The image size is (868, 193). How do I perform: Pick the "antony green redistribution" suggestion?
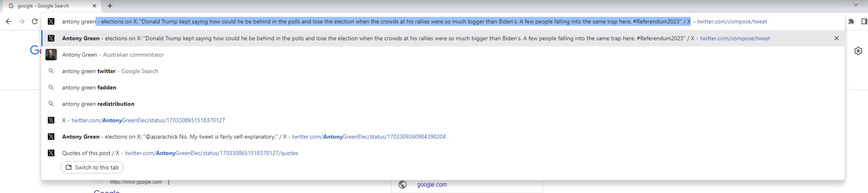click(98, 104)
